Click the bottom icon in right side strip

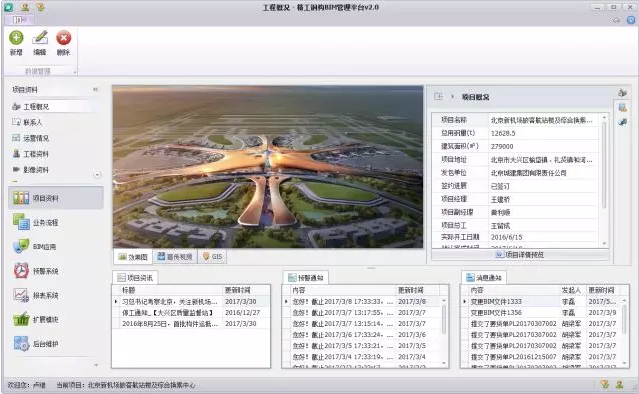click(622, 122)
